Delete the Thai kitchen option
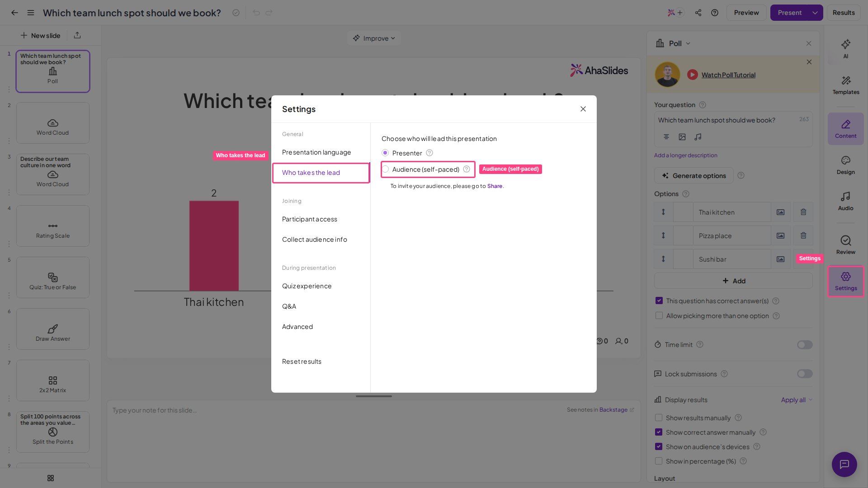 click(x=803, y=212)
